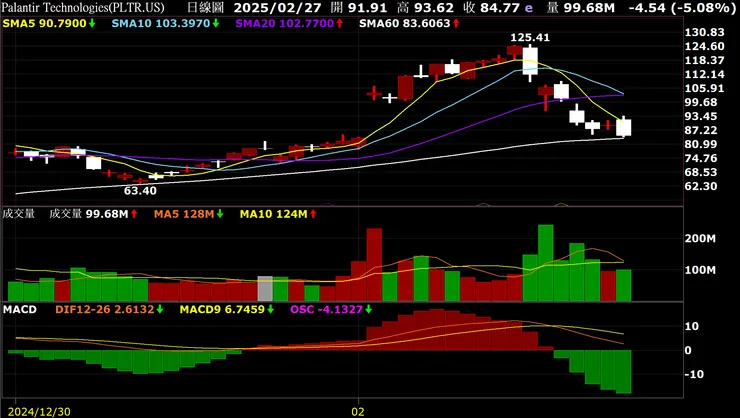The height and width of the screenshot is (418, 740).
Task: Click the 100M volume axis label
Action: click(700, 270)
